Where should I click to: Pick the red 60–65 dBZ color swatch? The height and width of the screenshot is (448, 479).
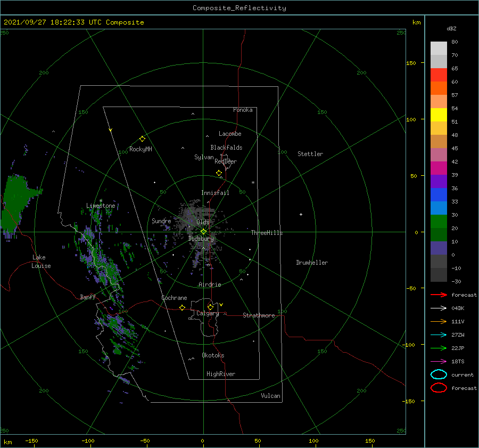click(439, 75)
